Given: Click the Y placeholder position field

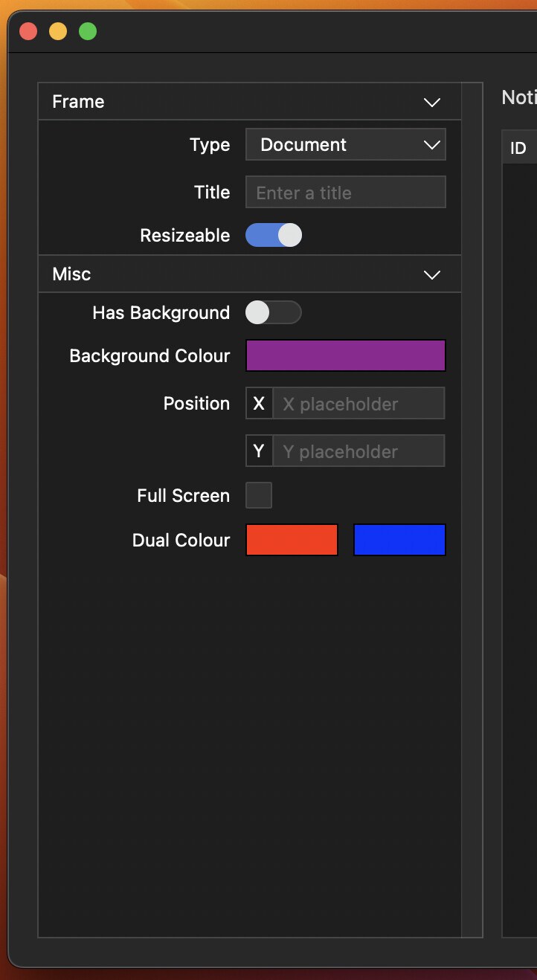Looking at the screenshot, I should [x=358, y=451].
